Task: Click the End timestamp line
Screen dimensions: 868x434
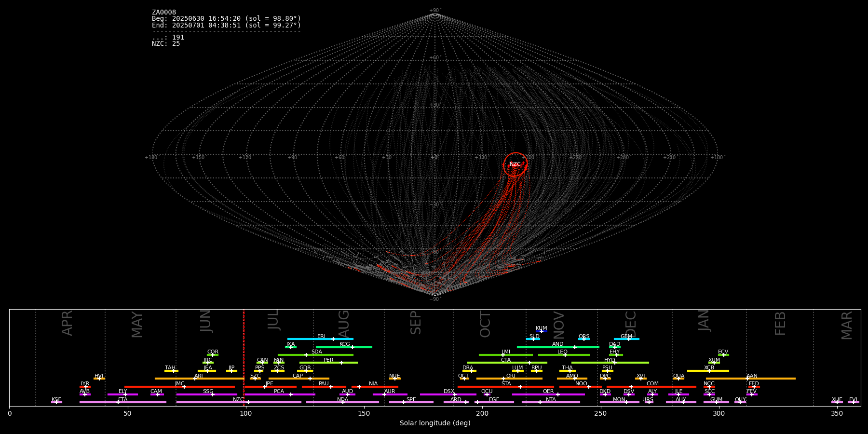Action: (226, 25)
